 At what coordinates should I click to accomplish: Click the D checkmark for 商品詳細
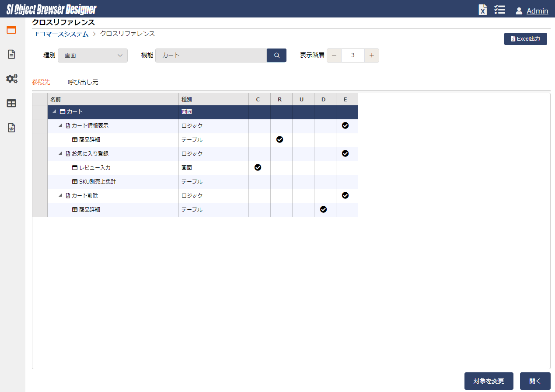323,210
